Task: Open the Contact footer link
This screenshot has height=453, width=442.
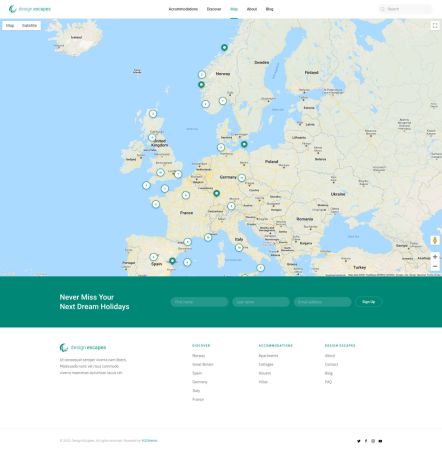Action: click(x=331, y=364)
